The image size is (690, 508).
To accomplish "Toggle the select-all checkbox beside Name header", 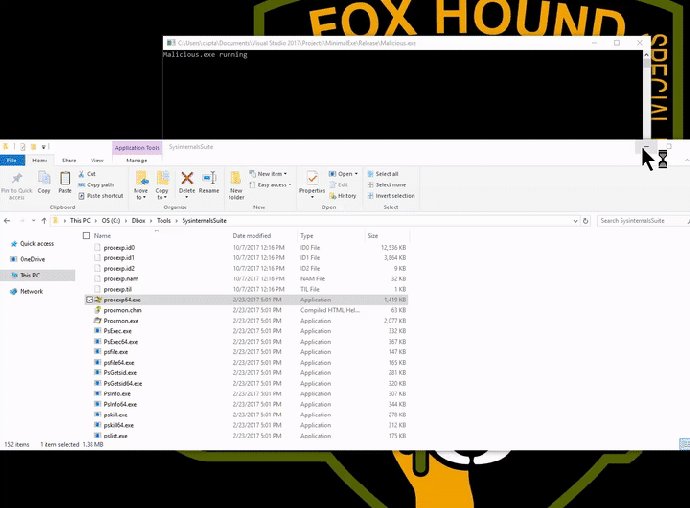I will coord(86,236).
